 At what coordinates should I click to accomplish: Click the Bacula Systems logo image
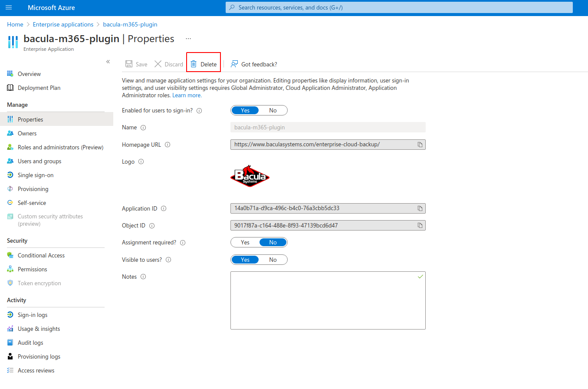tap(250, 175)
